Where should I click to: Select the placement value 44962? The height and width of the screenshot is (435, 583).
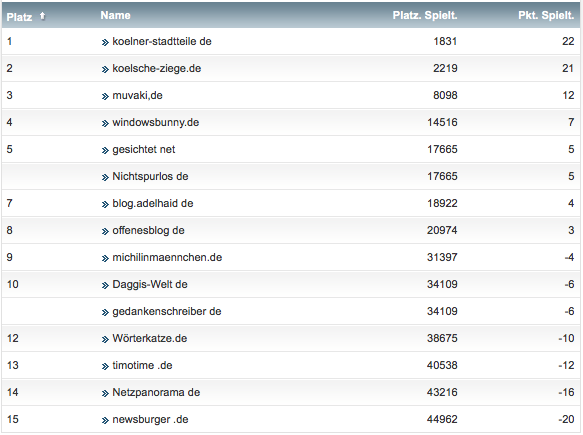(x=442, y=419)
